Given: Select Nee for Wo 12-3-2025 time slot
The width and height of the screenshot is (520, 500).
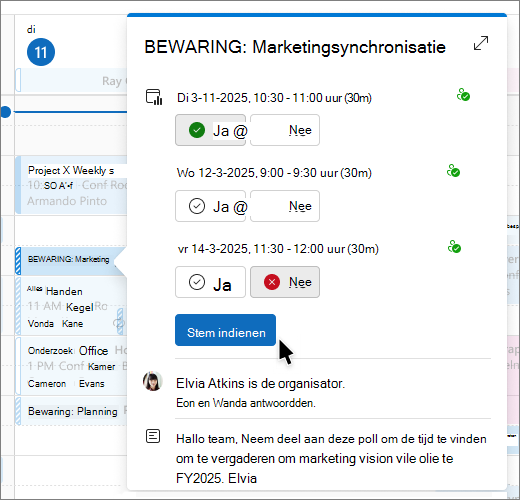Looking at the screenshot, I should tap(285, 206).
